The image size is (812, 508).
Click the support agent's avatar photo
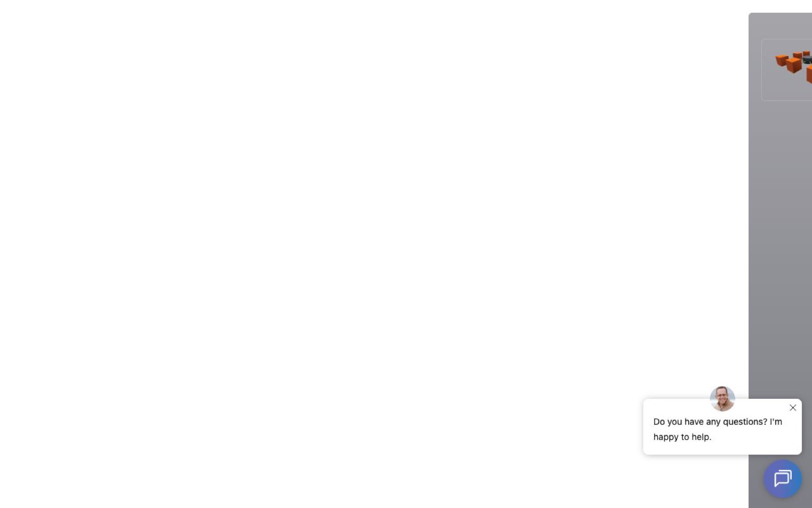722,398
